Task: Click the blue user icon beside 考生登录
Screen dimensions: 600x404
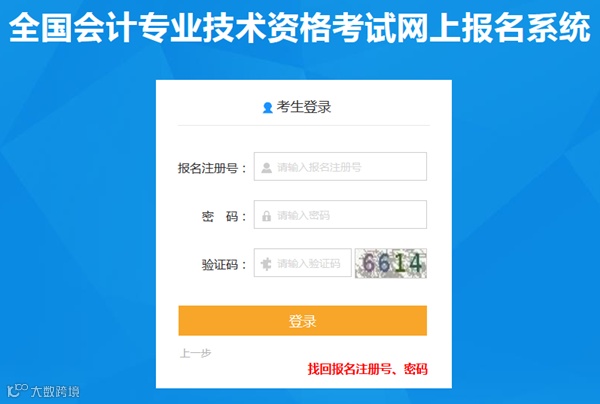Action: pos(267,108)
